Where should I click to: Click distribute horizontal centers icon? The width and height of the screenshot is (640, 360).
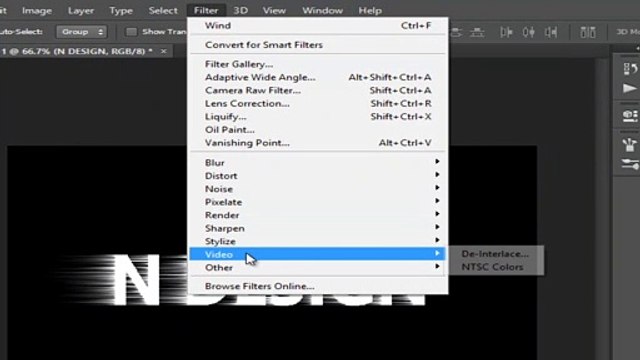tap(529, 32)
